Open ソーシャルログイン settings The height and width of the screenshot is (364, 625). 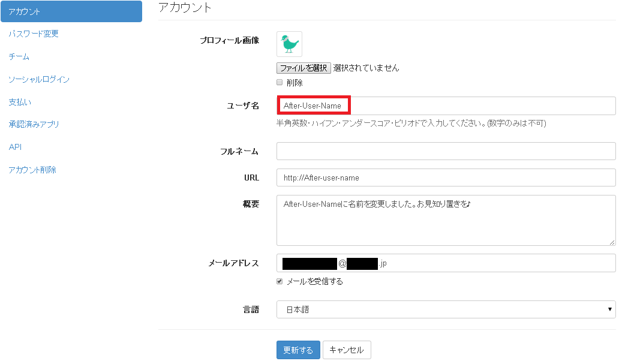pyautogui.click(x=39, y=80)
